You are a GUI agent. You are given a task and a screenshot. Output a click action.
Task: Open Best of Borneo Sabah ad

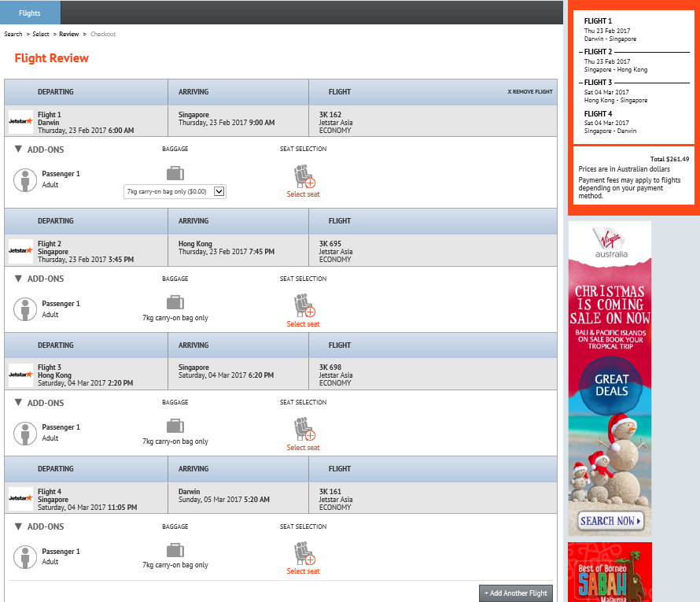coord(610,572)
